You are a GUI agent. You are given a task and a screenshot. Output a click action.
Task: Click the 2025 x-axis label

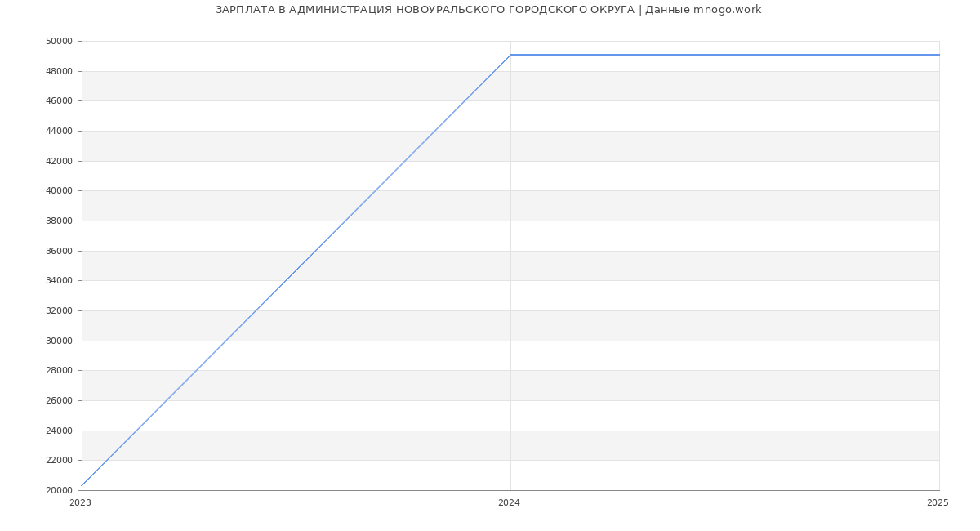(938, 502)
